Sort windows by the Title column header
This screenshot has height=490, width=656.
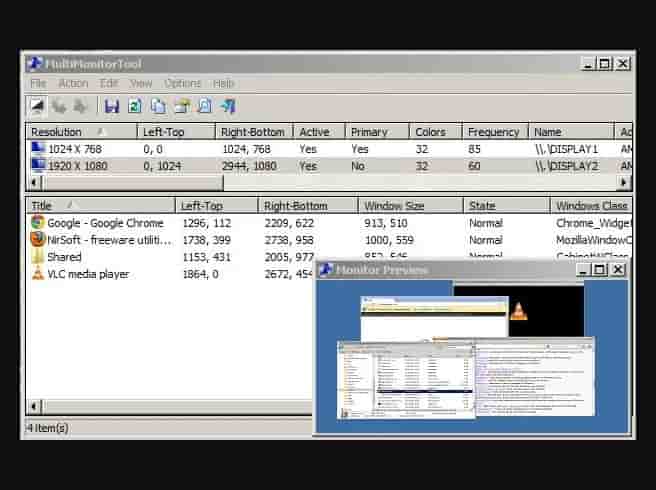[101, 205]
